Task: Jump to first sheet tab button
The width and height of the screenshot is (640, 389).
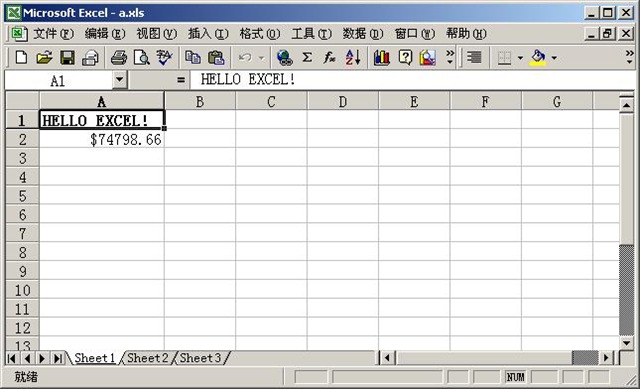Action: (x=12, y=358)
